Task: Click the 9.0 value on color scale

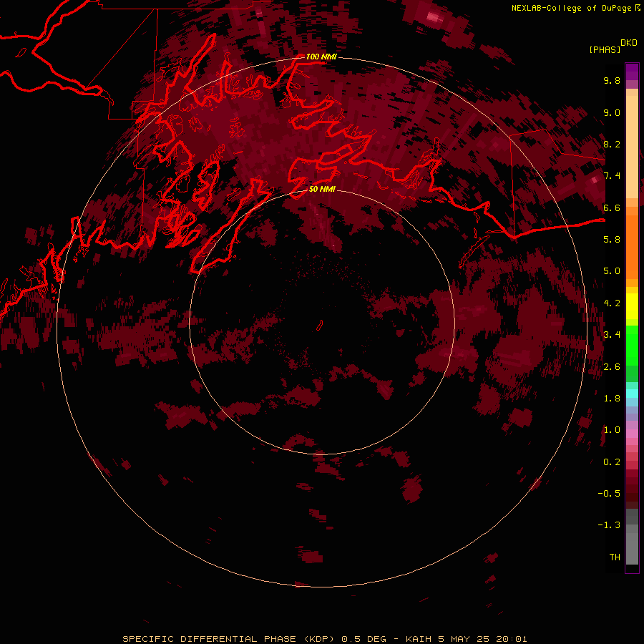Action: (x=612, y=112)
